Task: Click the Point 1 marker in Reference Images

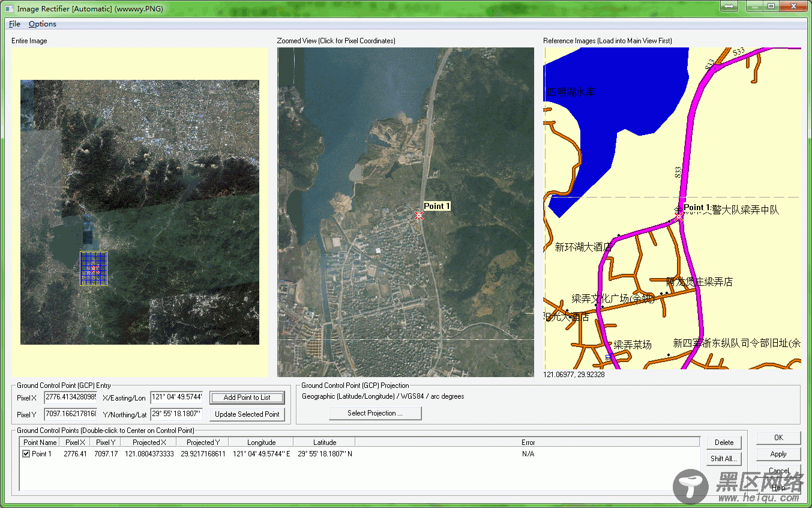Action: (679, 217)
